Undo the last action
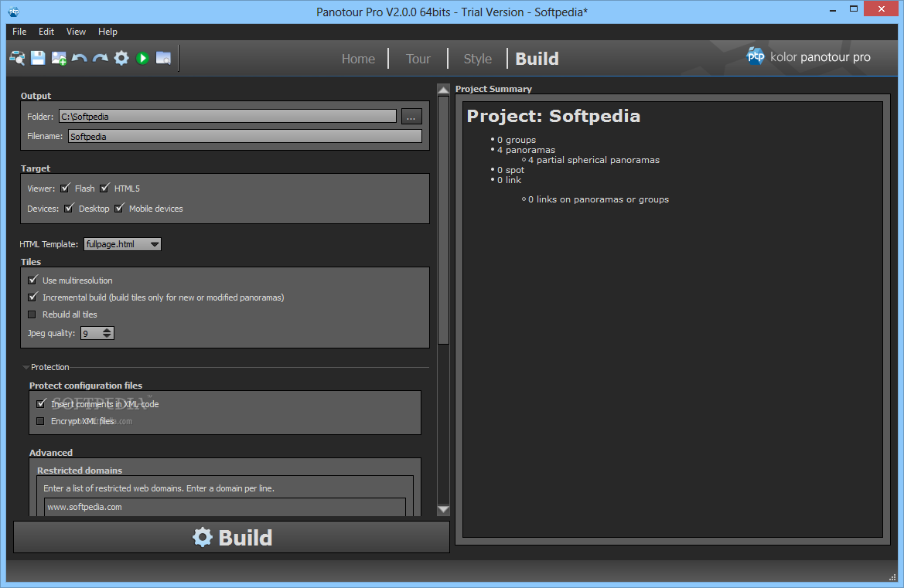904x588 pixels. pyautogui.click(x=80, y=58)
